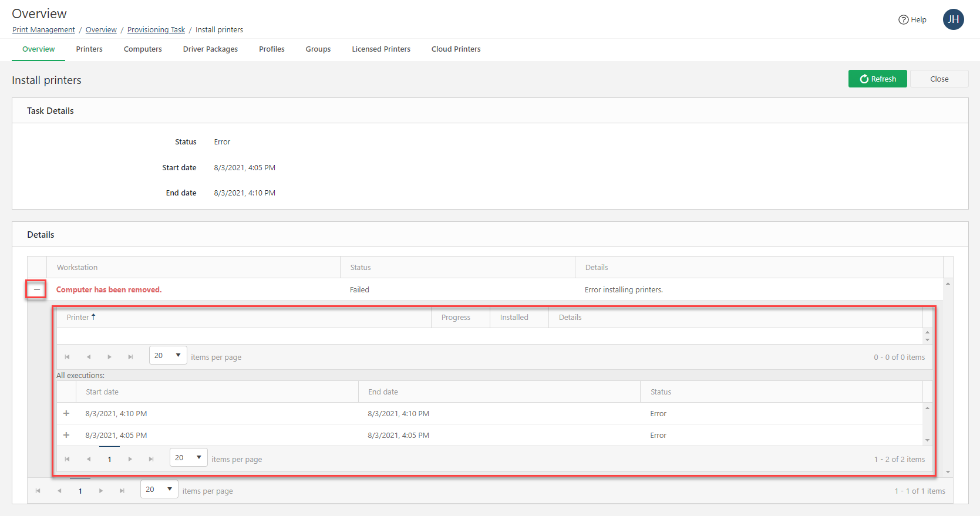
Task: Click previous page arrow in workstation pager
Action: (59, 491)
